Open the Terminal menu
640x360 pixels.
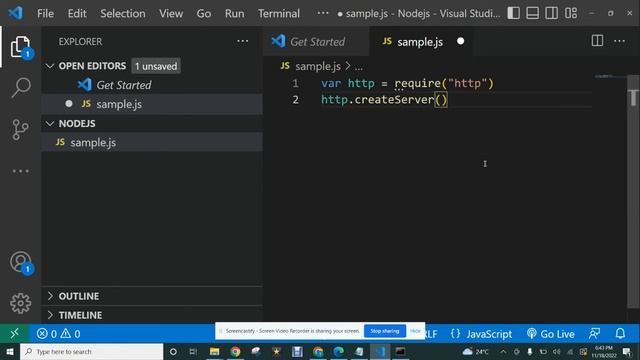[x=279, y=13]
